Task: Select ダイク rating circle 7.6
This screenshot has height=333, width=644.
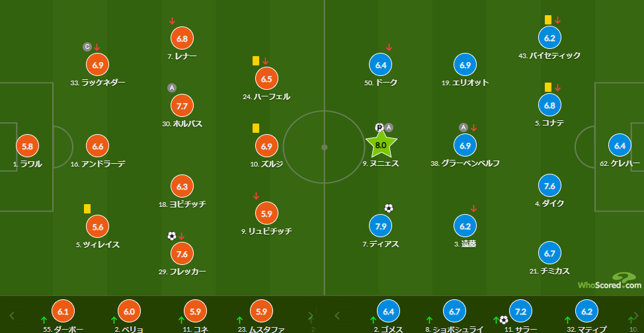Action: tap(549, 186)
